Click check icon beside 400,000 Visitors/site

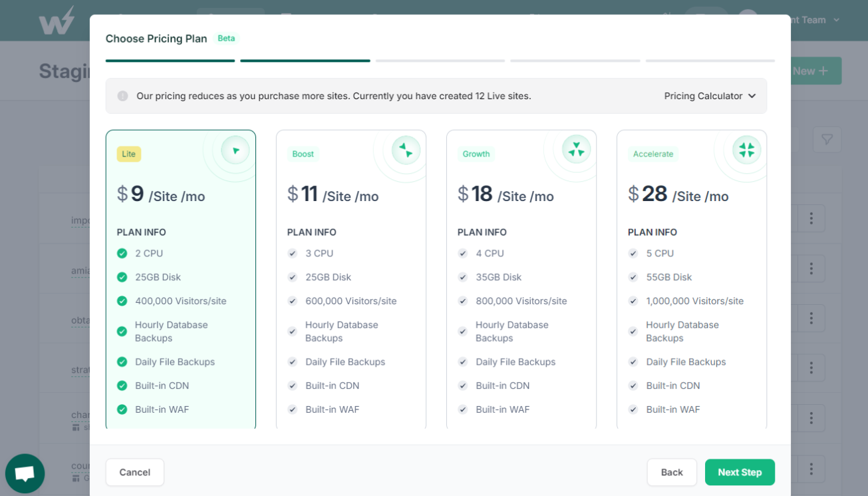click(122, 301)
